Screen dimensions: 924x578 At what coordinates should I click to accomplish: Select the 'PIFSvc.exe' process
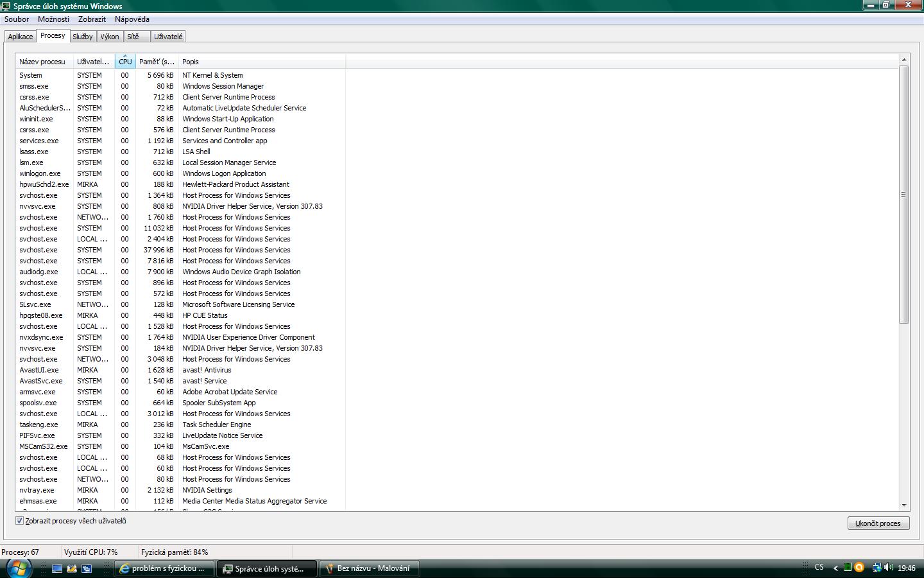tap(180, 435)
